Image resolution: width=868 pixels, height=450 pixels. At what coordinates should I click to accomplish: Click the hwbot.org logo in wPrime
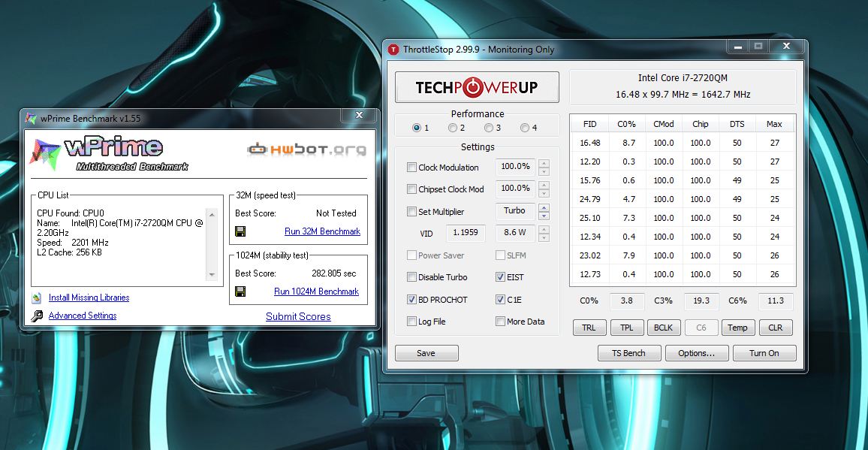coord(306,149)
